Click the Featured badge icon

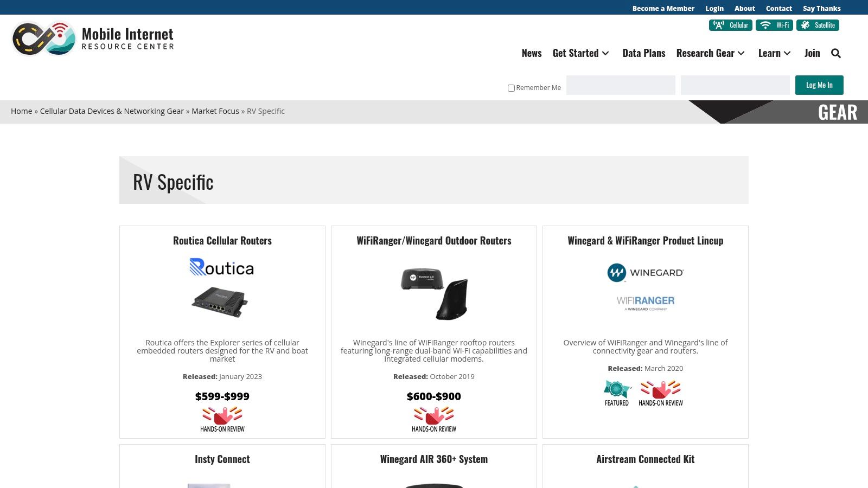pos(617,393)
